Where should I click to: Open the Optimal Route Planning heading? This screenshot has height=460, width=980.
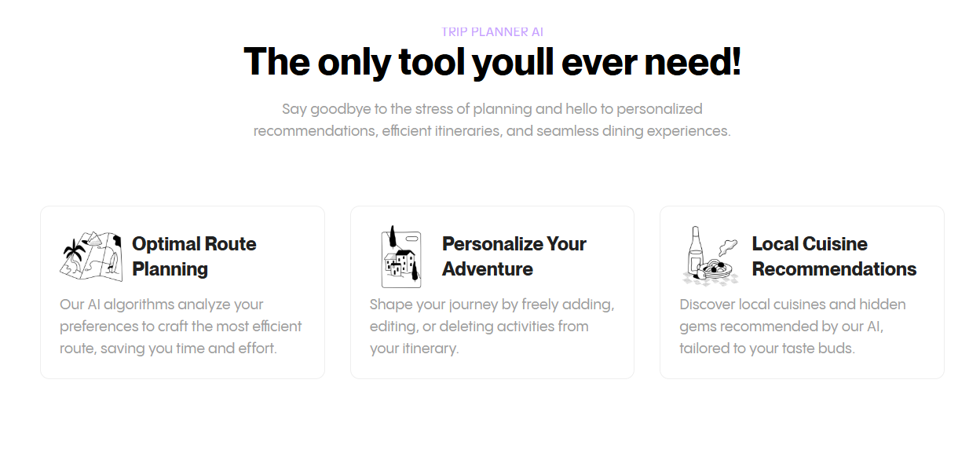[x=194, y=256]
